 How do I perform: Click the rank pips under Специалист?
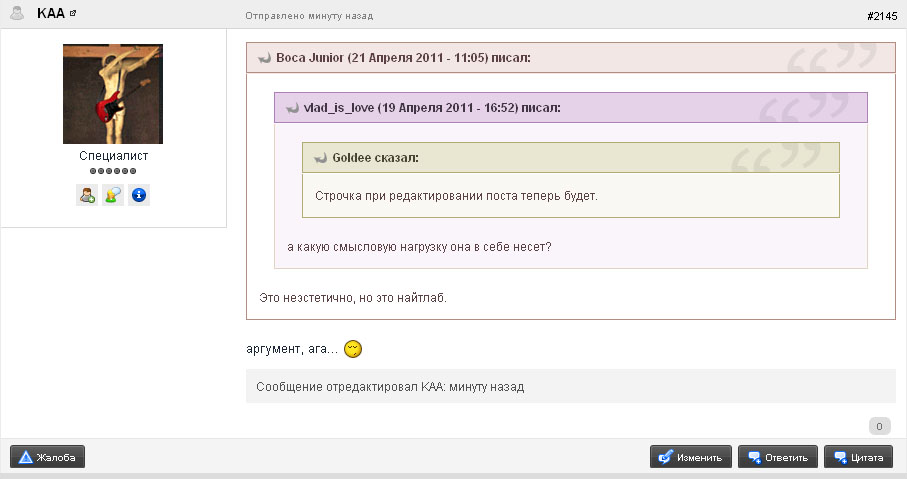click(x=113, y=171)
